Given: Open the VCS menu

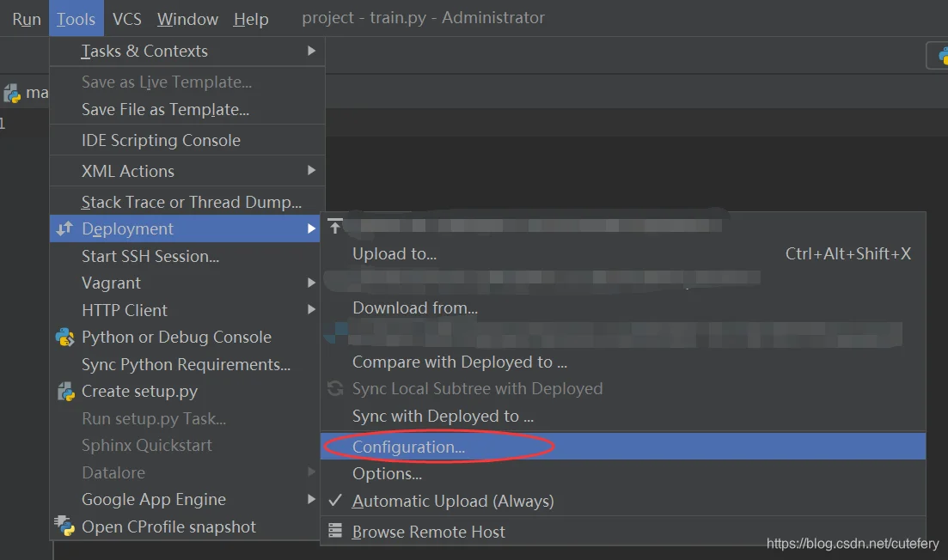Looking at the screenshot, I should [x=127, y=19].
